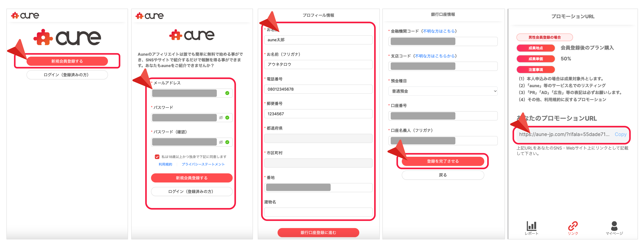This screenshot has width=644, height=249.
Task: Click the large aune puzzle logo in first panel
Action: click(x=67, y=37)
